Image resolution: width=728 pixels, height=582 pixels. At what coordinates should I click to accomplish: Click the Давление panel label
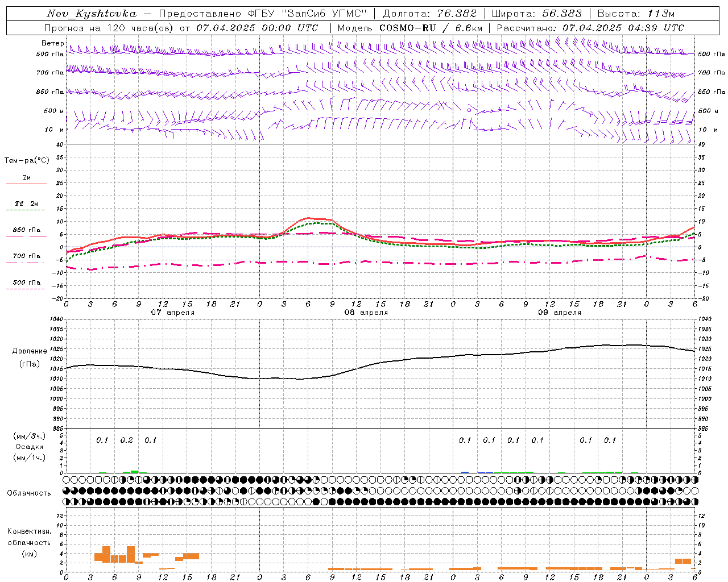point(30,351)
